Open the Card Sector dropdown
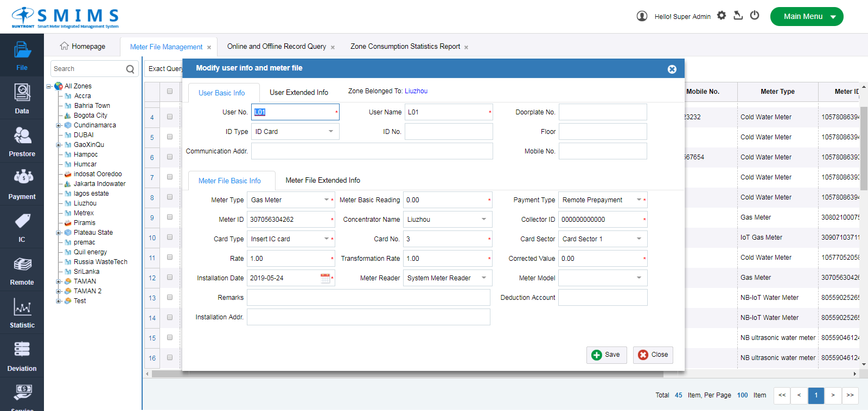This screenshot has height=411, width=868. (603, 239)
